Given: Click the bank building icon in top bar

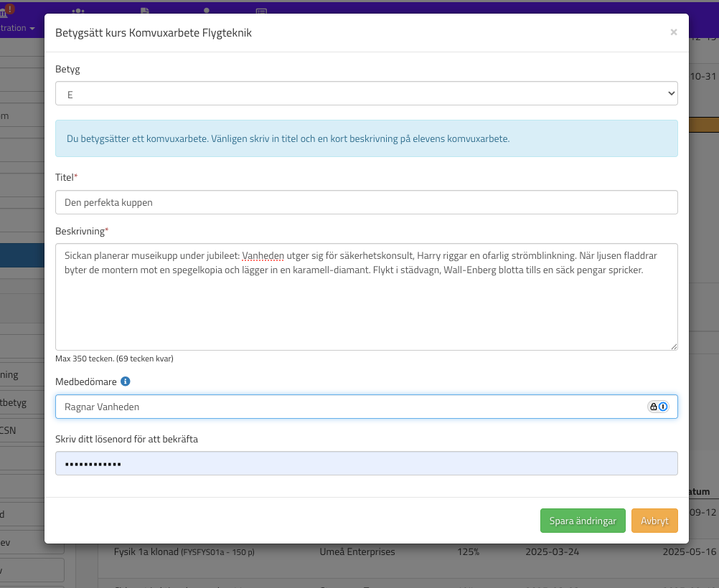Looking at the screenshot, I should click(x=3, y=11).
